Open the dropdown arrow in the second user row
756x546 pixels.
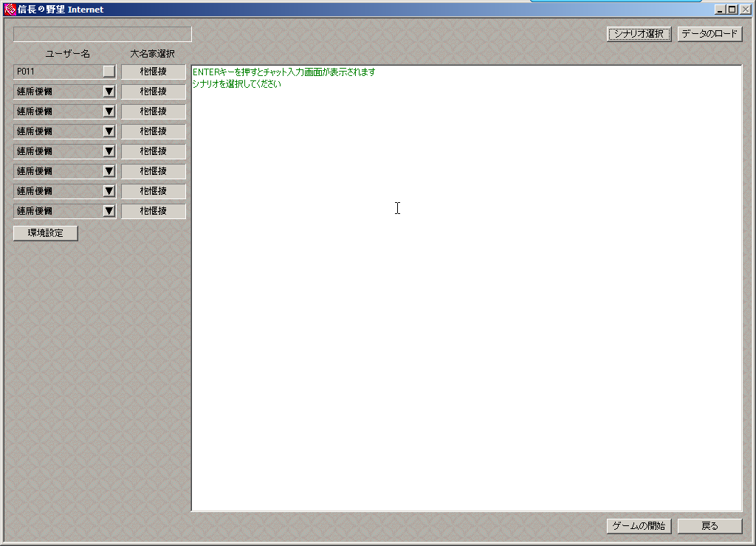click(109, 91)
